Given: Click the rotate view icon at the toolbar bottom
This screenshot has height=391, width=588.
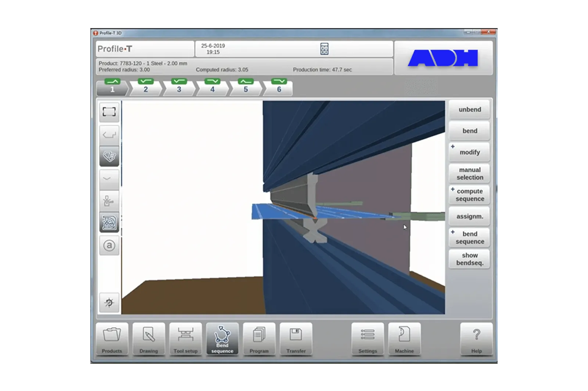Looking at the screenshot, I should pyautogui.click(x=109, y=303).
